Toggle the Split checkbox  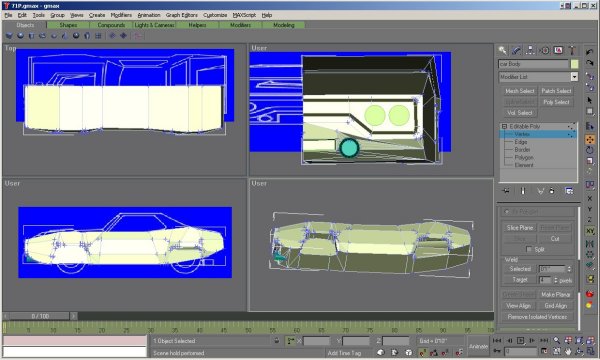[529, 249]
